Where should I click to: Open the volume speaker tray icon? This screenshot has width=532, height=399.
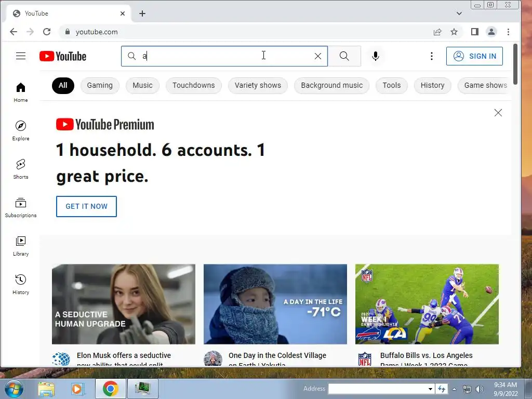(480, 389)
